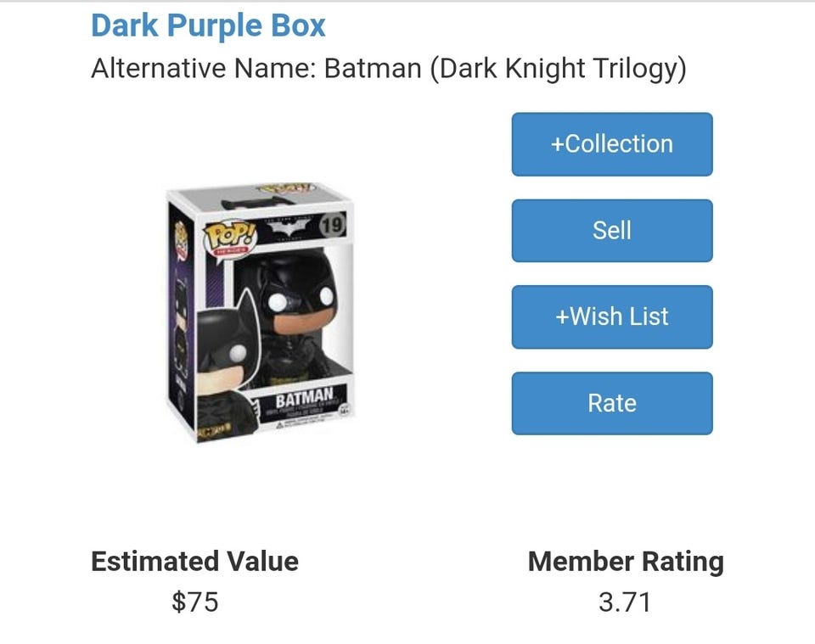
Task: Click the Member Rating heading
Action: coord(625,561)
